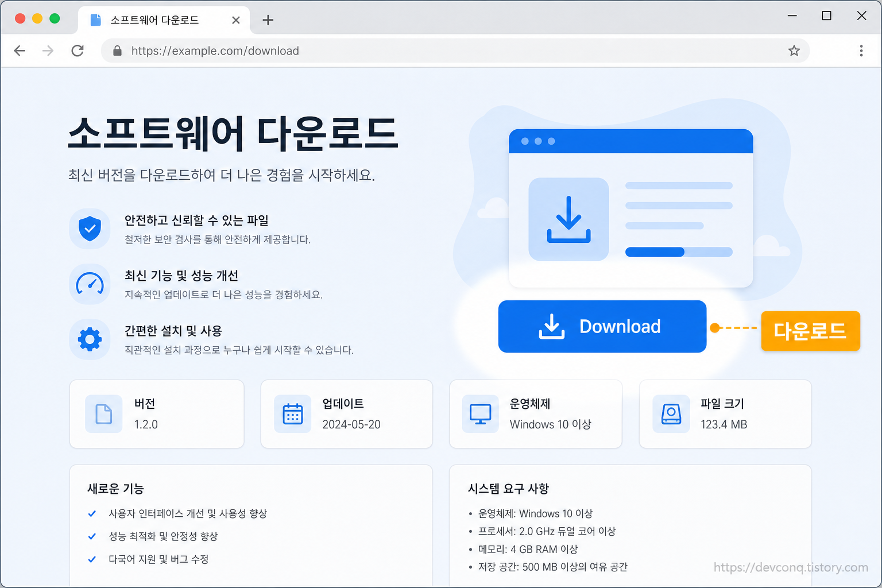Click the document icon in the 버전 card
882x588 pixels.
103,413
